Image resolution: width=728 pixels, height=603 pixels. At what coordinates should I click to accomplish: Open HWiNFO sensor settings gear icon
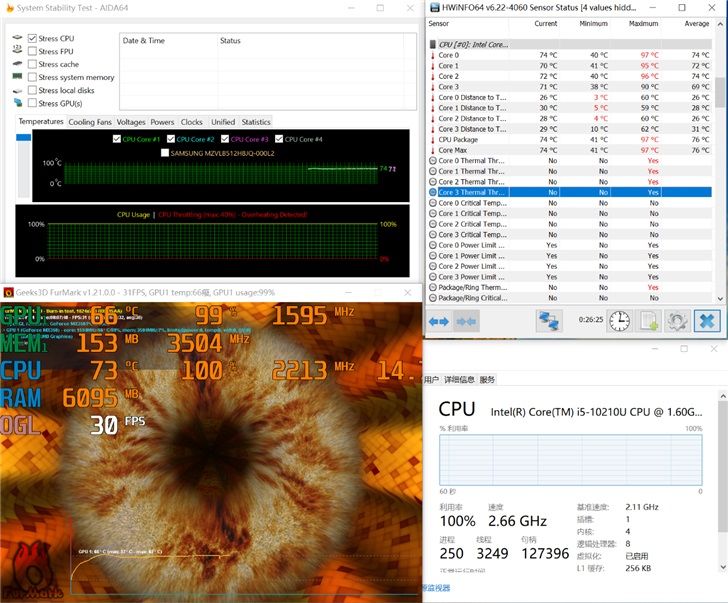click(x=677, y=321)
